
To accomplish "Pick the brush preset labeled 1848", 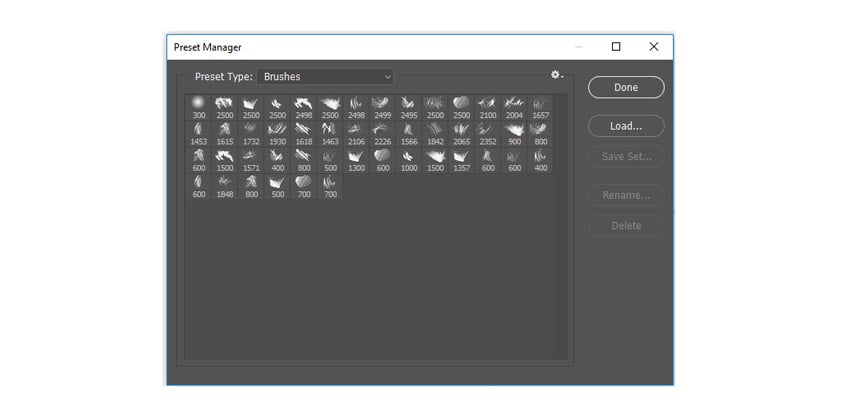I will [225, 187].
